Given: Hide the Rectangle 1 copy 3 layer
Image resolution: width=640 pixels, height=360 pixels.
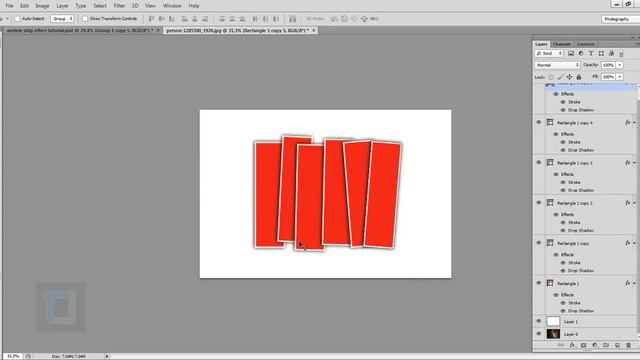Looking at the screenshot, I should [538, 162].
